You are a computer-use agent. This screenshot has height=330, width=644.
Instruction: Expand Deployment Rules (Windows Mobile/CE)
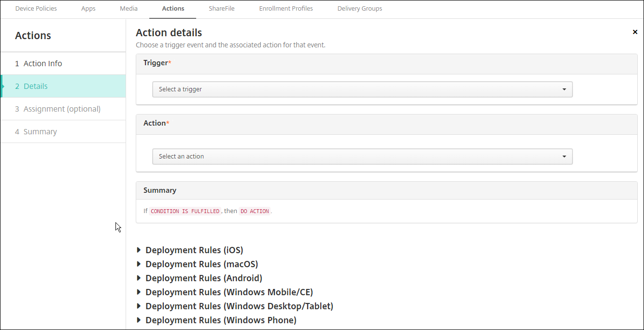(x=225, y=292)
